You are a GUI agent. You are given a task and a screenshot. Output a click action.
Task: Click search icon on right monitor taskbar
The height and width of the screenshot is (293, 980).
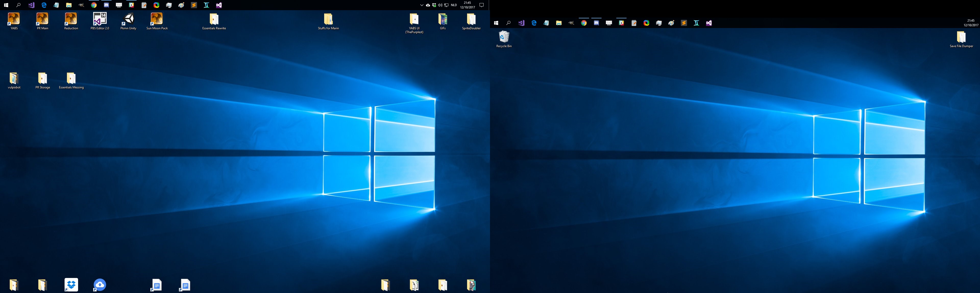click(x=509, y=23)
